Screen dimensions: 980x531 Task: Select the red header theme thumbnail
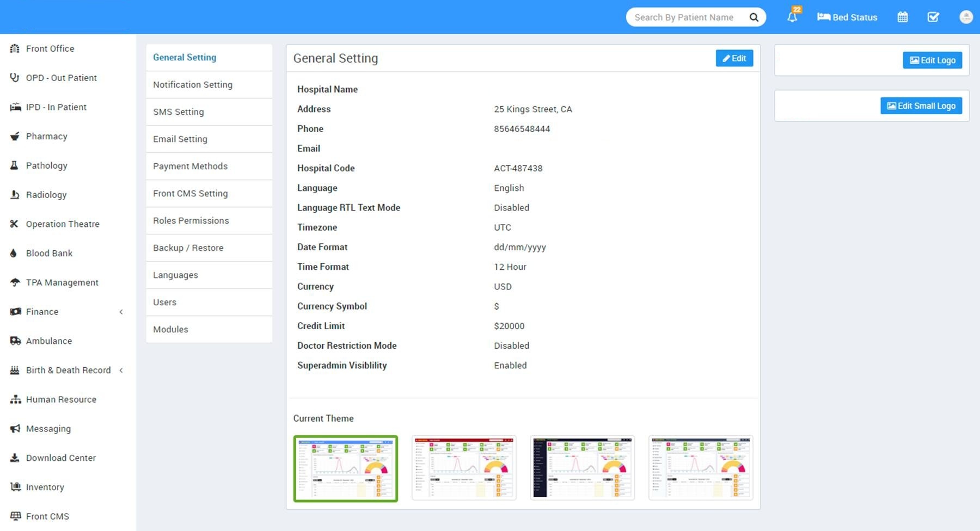coord(464,468)
